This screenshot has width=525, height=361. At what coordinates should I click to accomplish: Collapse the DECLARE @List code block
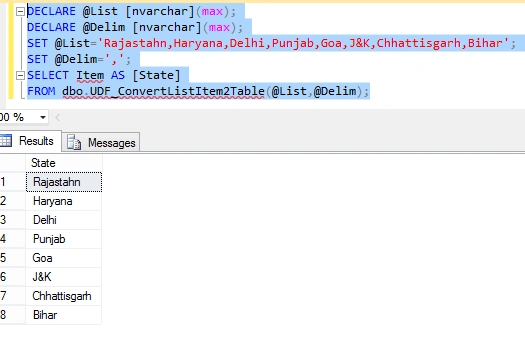coord(20,12)
